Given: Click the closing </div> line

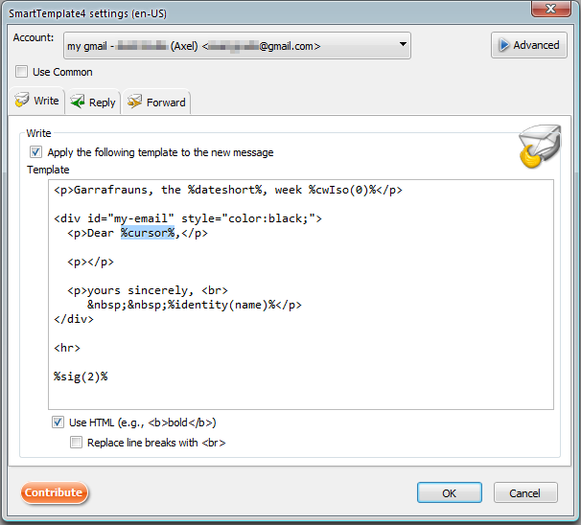Looking at the screenshot, I should click(74, 319).
